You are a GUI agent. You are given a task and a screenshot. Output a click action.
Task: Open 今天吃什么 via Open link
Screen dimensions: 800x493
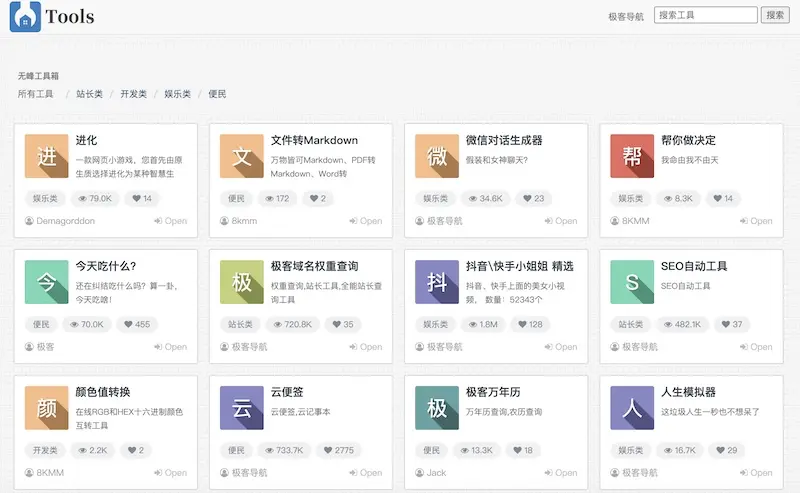tap(170, 347)
